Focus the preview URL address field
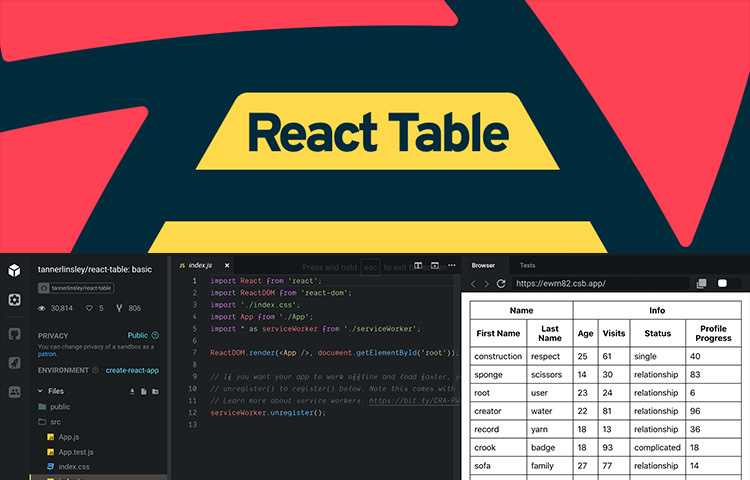Image resolution: width=750 pixels, height=480 pixels. point(600,284)
